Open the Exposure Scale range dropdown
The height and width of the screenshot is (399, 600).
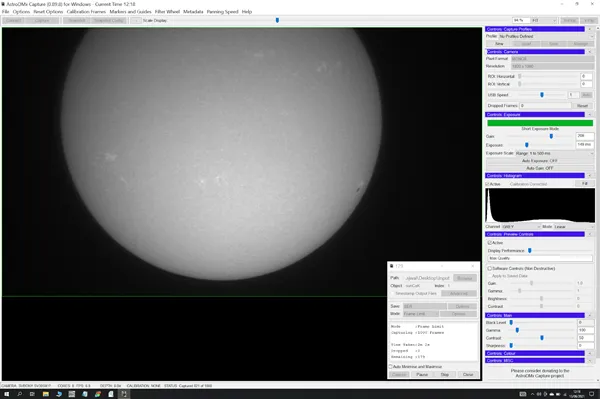[x=554, y=153]
